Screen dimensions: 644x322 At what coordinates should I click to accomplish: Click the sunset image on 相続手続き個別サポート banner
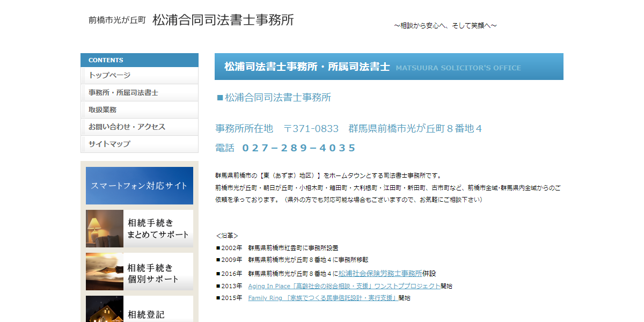tap(105, 272)
